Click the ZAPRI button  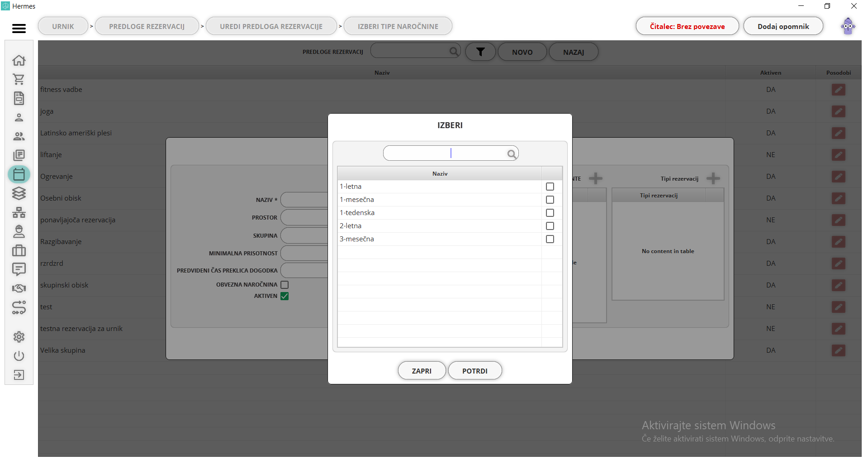[x=422, y=371]
